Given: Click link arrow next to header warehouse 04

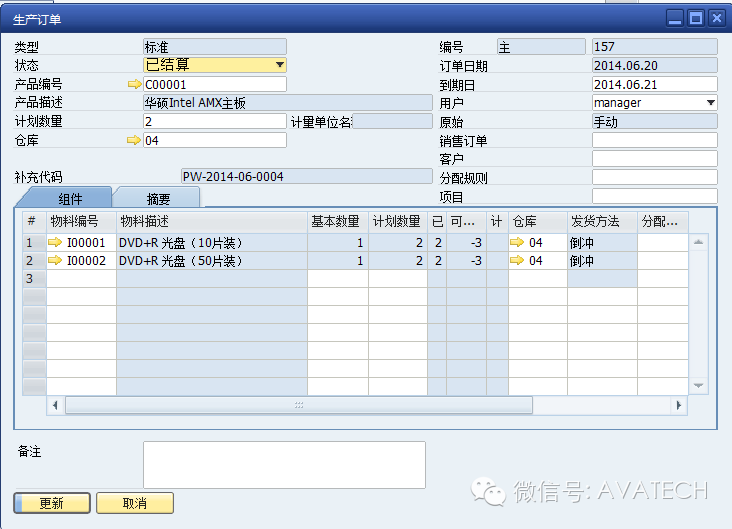Looking at the screenshot, I should [x=134, y=140].
